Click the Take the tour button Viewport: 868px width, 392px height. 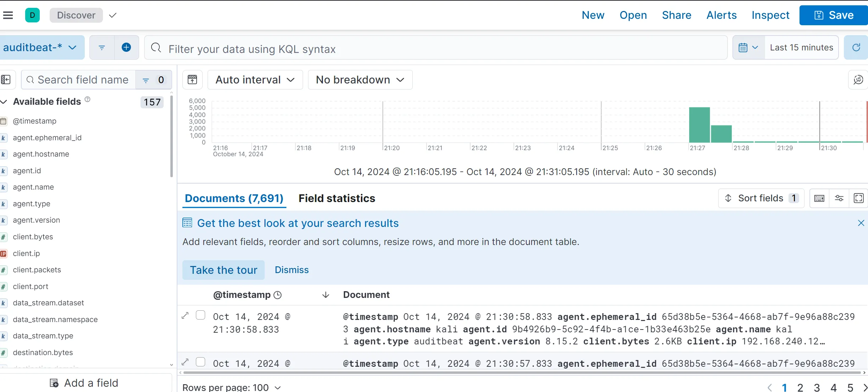[x=223, y=270]
